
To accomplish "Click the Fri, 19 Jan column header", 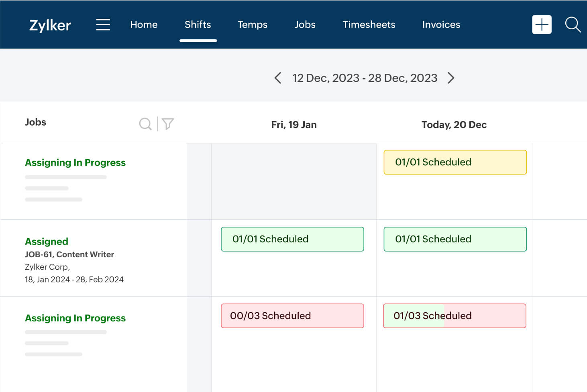I will (x=294, y=125).
